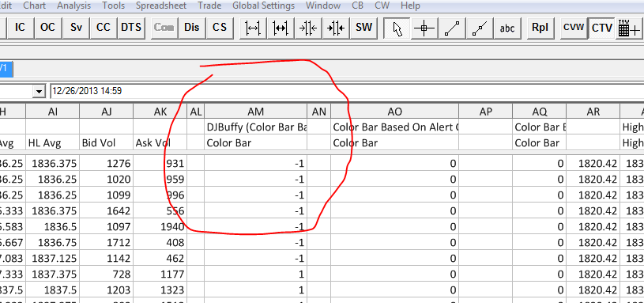
Task: Click the 'DJBuffy (Color Bar Ba' cell
Action: click(x=256, y=127)
